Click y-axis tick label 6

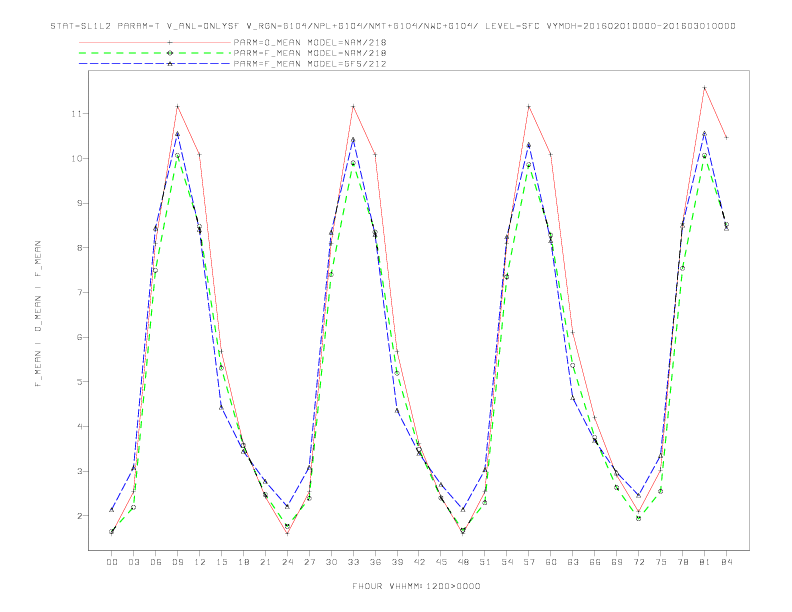click(x=79, y=337)
